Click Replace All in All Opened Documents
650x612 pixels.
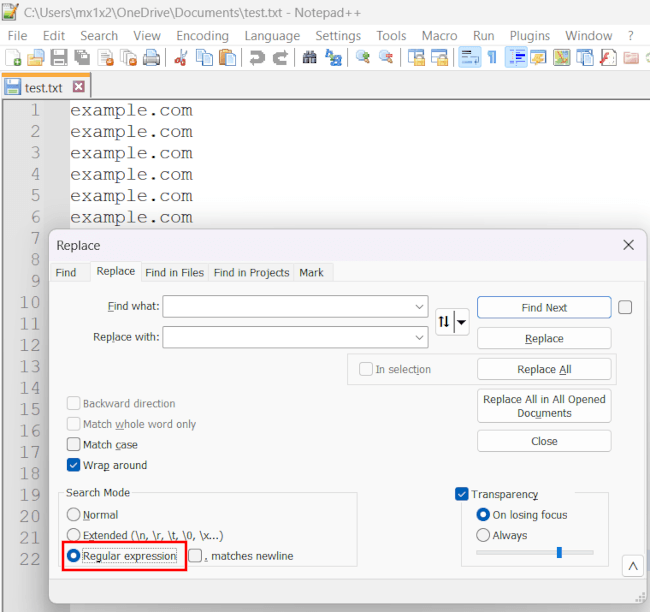(544, 406)
